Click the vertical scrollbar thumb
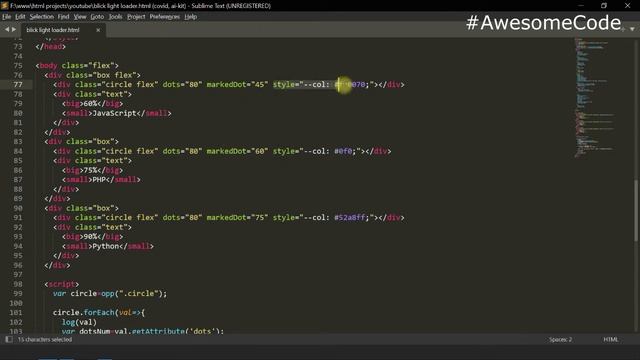Image resolution: width=640 pixels, height=360 pixels. click(636, 212)
